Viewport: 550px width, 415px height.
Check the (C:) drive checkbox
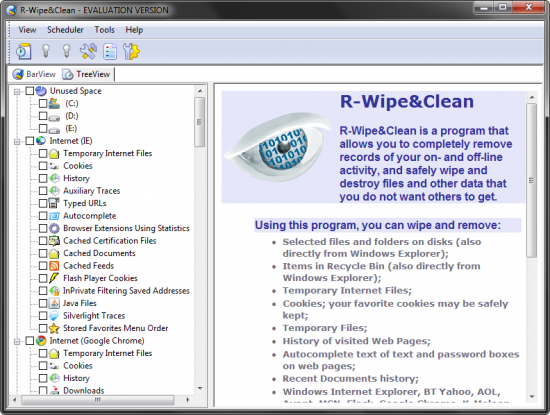click(43, 103)
